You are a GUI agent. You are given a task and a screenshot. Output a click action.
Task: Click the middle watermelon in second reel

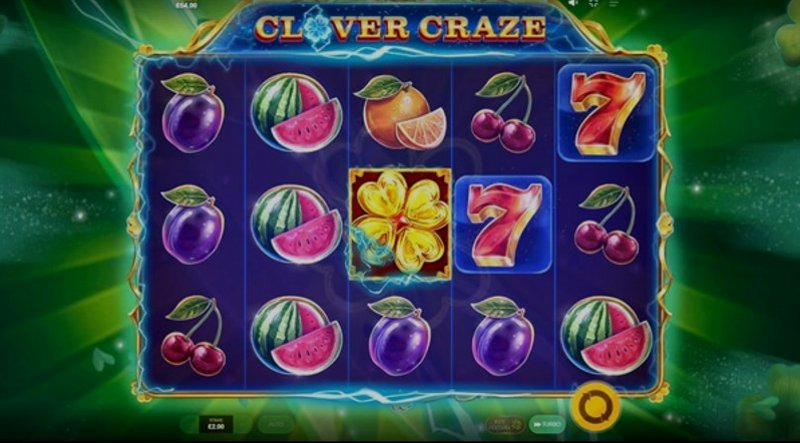point(296,224)
